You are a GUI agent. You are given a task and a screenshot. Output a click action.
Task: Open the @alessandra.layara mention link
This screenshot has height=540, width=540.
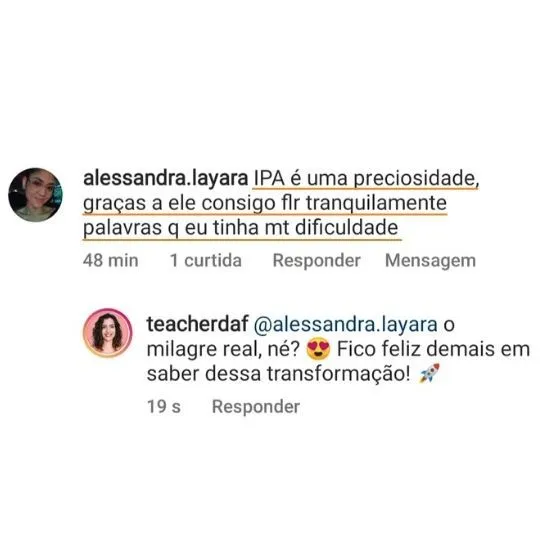(345, 324)
